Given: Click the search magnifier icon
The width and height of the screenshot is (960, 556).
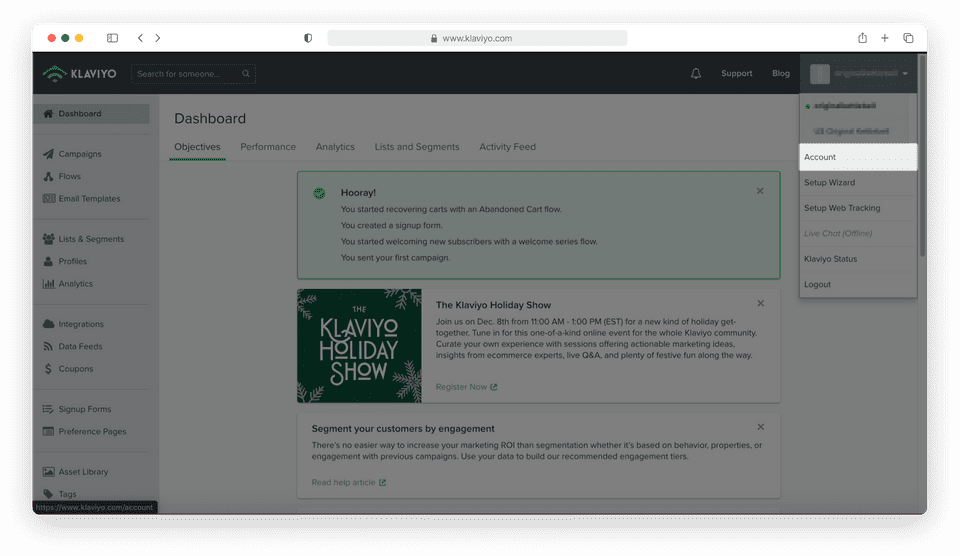Looking at the screenshot, I should [246, 73].
